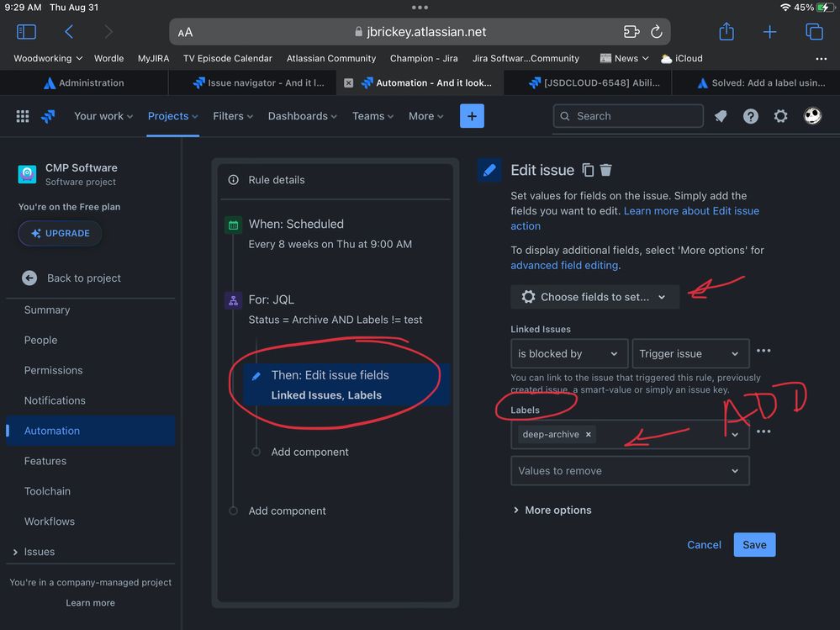The image size is (840, 630).
Task: Switch to the Administration browser tab
Action: 84,83
